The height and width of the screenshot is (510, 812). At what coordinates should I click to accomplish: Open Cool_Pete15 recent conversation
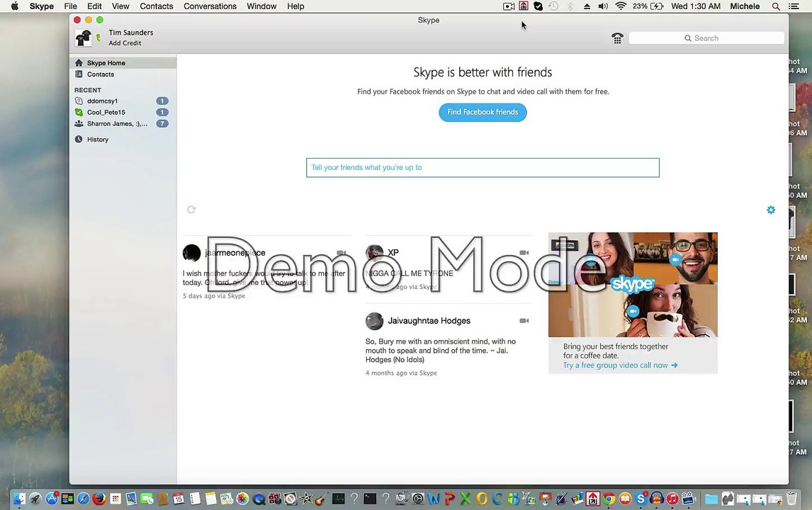point(123,113)
